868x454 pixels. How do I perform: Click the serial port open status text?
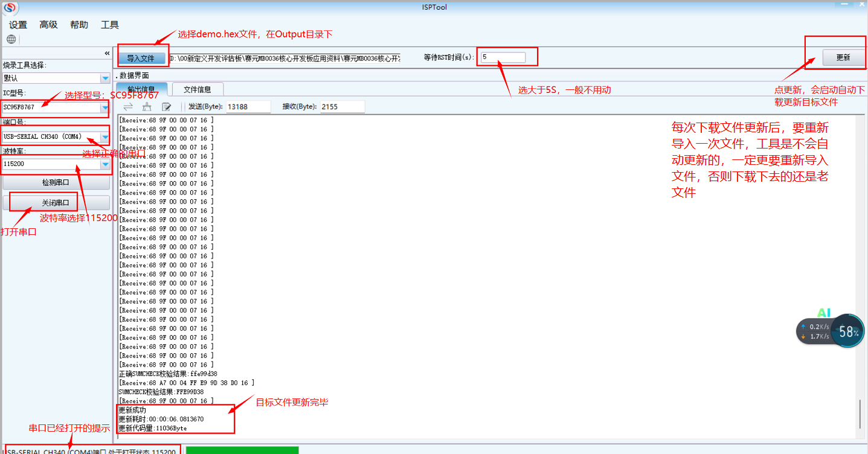(x=91, y=451)
